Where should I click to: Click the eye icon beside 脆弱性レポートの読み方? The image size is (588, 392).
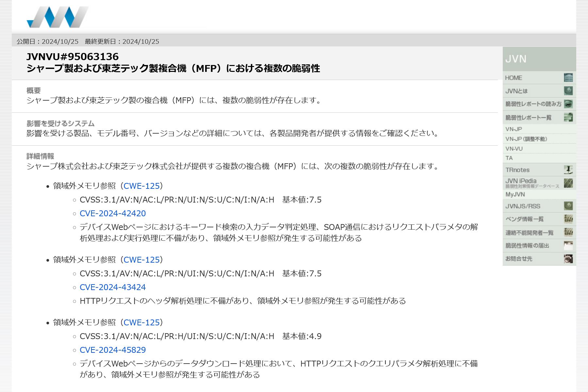tap(568, 104)
